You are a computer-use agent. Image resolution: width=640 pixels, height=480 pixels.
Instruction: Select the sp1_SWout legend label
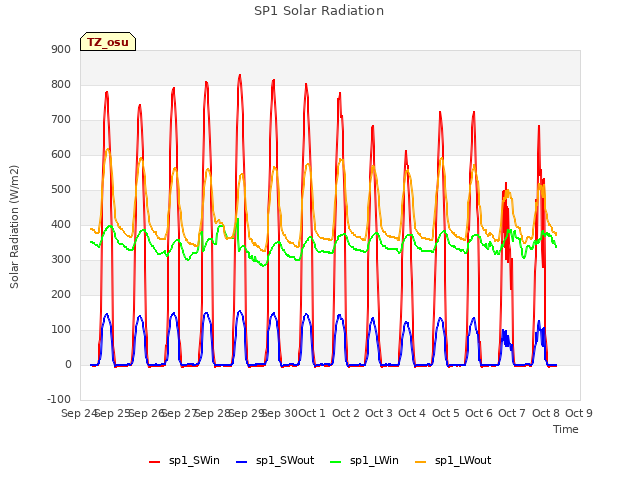[x=285, y=460]
